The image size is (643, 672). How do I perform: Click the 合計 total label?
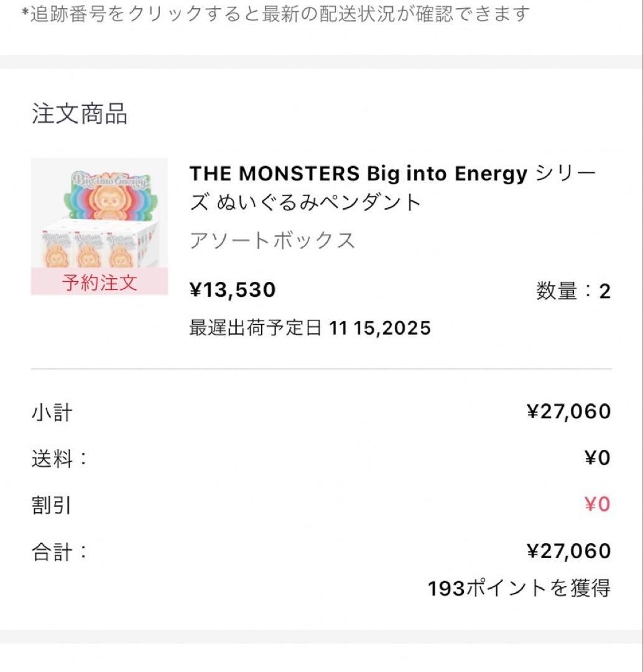58,551
